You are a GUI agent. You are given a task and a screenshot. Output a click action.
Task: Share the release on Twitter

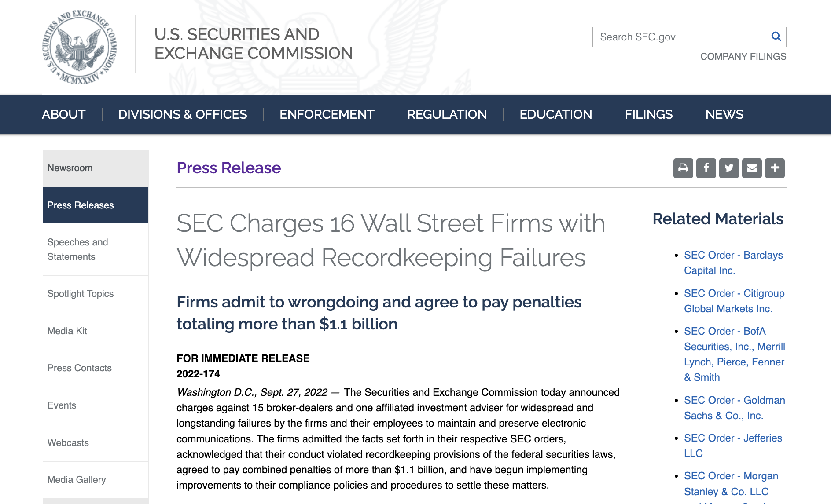click(729, 168)
